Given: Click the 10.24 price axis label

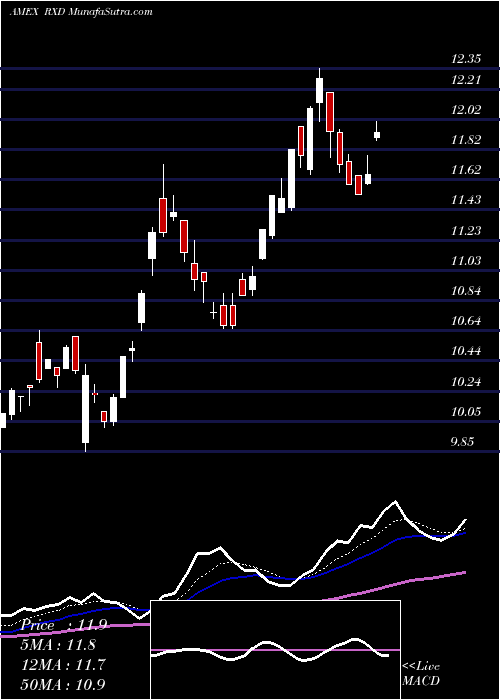Looking at the screenshot, I should pos(466,382).
